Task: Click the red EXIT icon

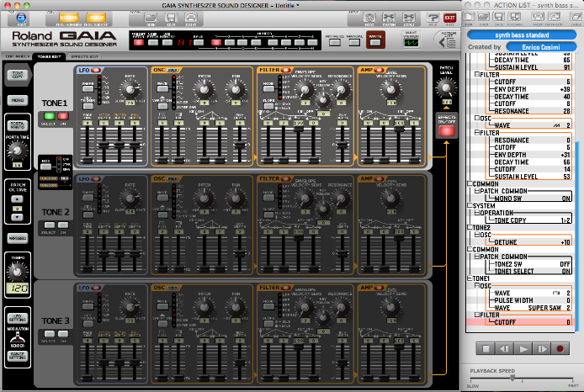Action: click(450, 18)
